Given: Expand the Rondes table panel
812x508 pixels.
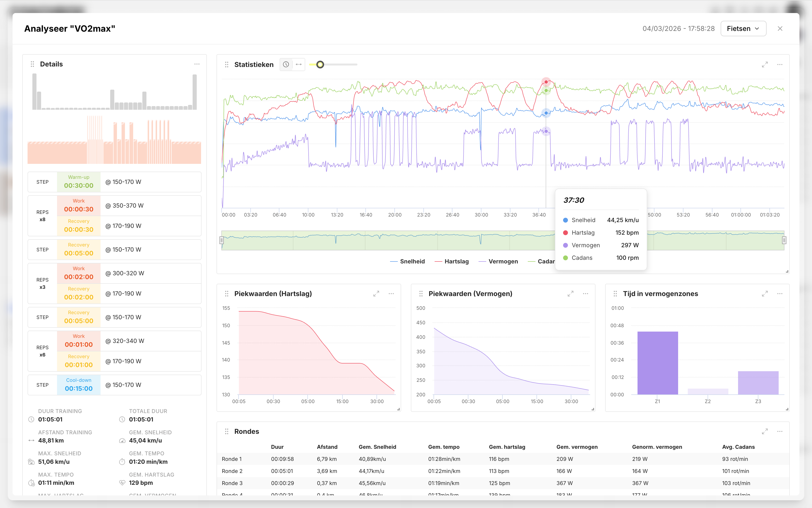Looking at the screenshot, I should [765, 431].
